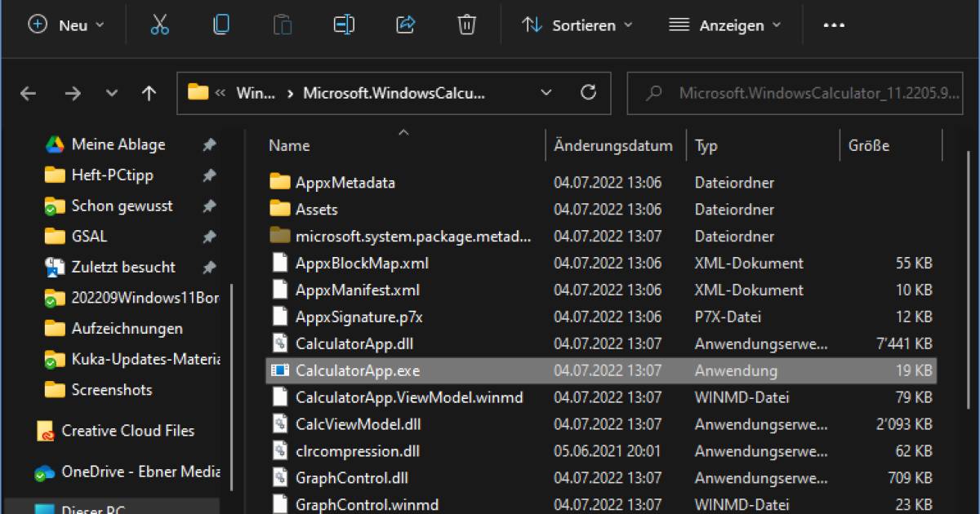This screenshot has height=514, width=980.
Task: Go back with the left arrow
Action: coord(29,93)
